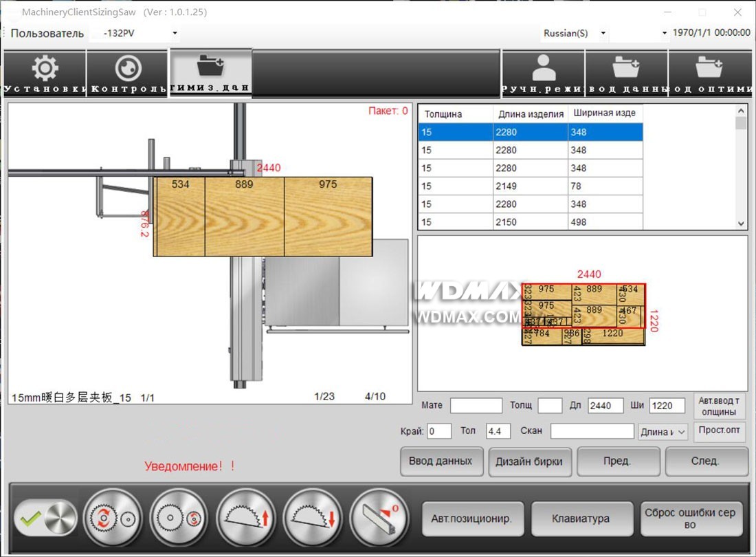Image resolution: width=756 pixels, height=557 pixels.
Task: Raise the saw blade with up-arrow icon
Action: [x=246, y=518]
